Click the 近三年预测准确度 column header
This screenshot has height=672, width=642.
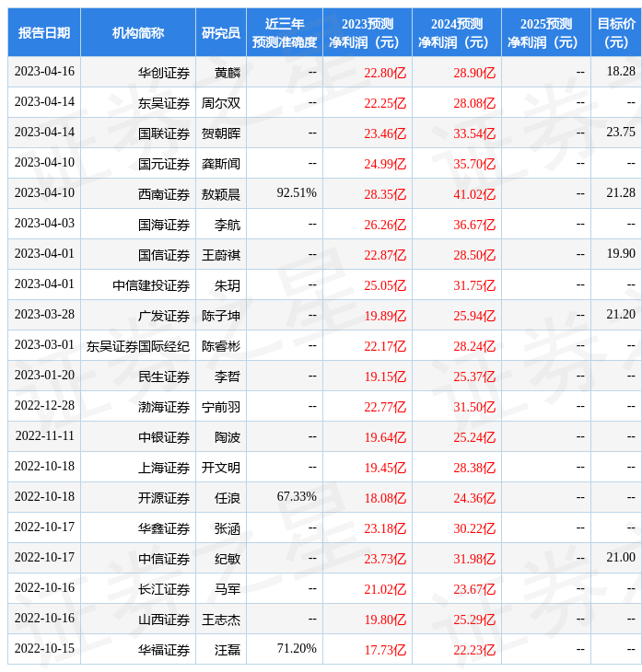point(285,33)
